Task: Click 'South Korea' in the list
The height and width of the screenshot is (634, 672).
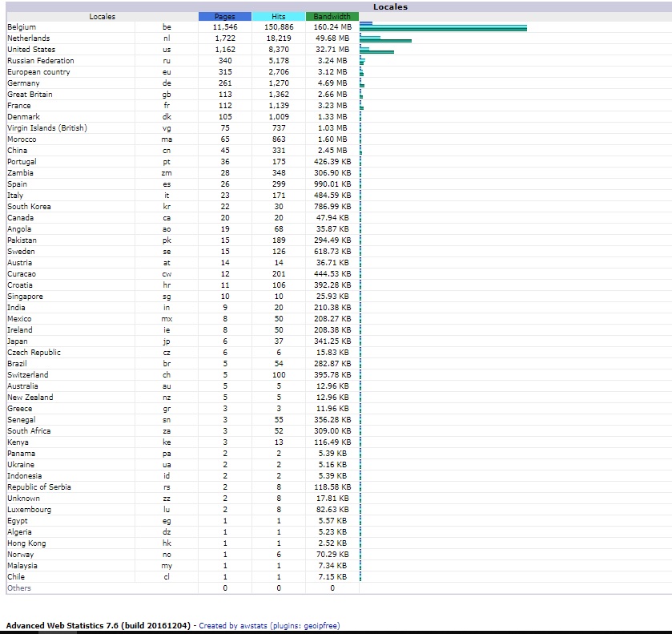Action: point(29,206)
